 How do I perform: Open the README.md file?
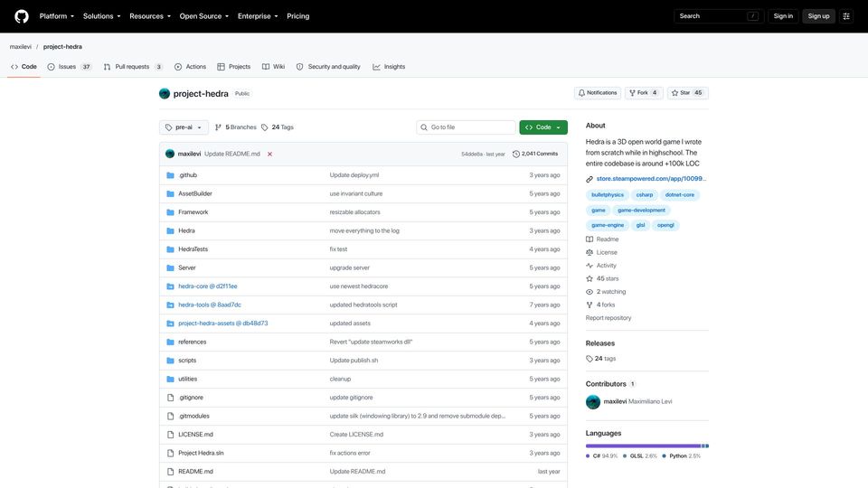pyautogui.click(x=195, y=472)
